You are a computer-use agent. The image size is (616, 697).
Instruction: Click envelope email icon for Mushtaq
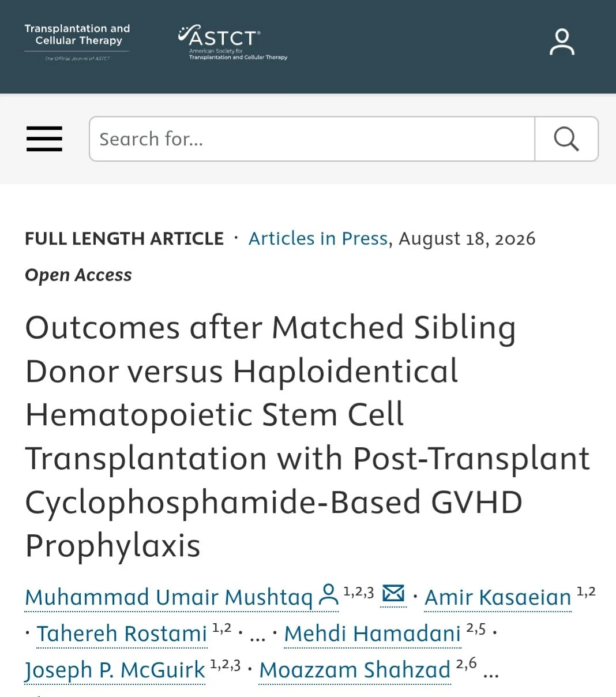(x=393, y=593)
